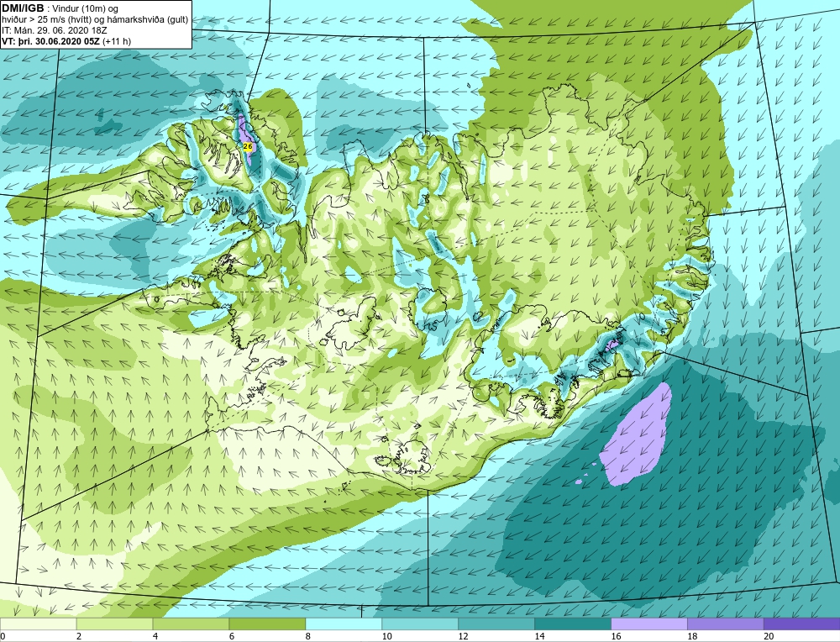The image size is (840, 642).
Task: Select the 16–18 m/s light purple swatch
Action: click(649, 624)
